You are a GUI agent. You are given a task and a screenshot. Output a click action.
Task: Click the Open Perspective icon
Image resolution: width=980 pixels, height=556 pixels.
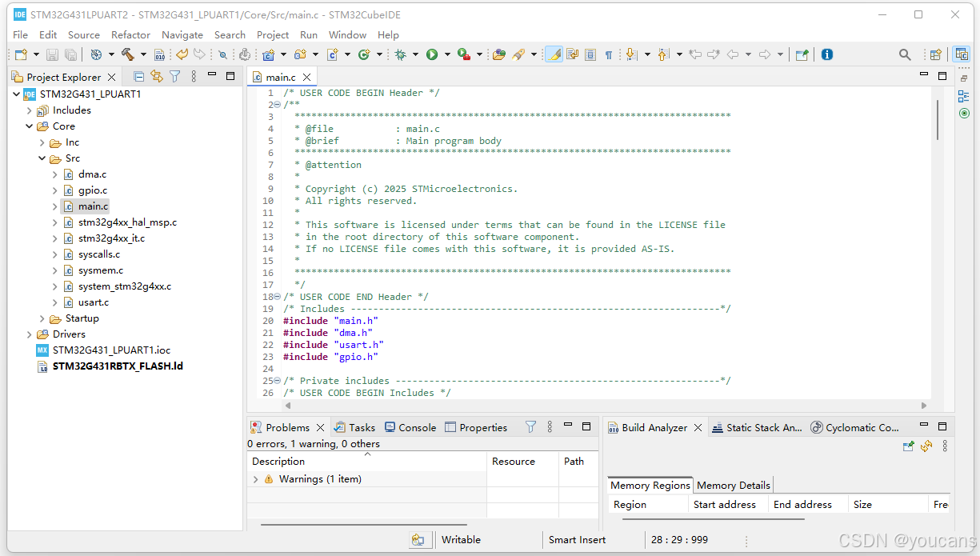934,54
